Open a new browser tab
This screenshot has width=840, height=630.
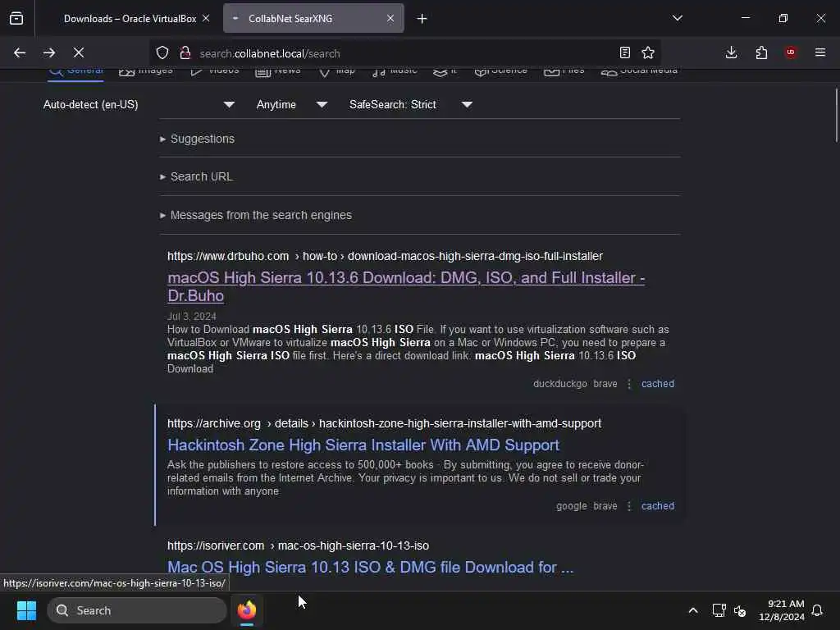point(422,19)
